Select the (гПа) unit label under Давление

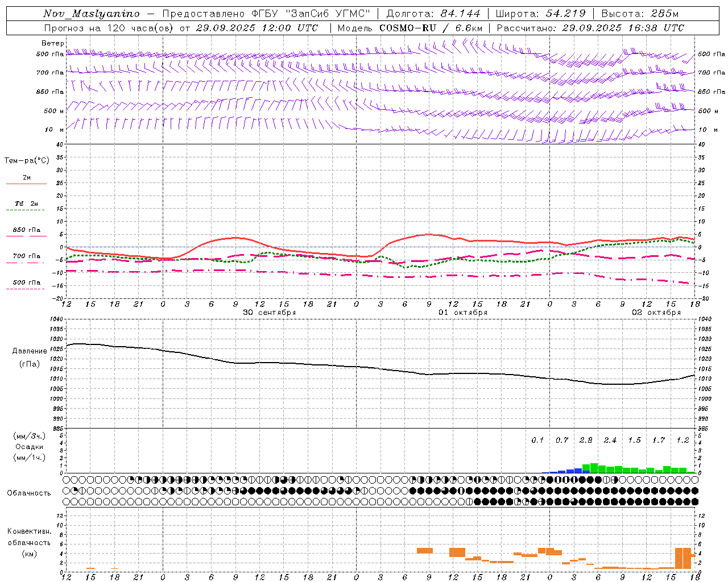click(30, 364)
